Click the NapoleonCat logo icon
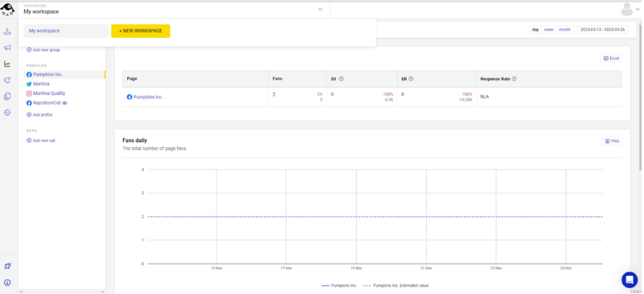Viewport: 644px width, 294px height. click(x=8, y=9)
